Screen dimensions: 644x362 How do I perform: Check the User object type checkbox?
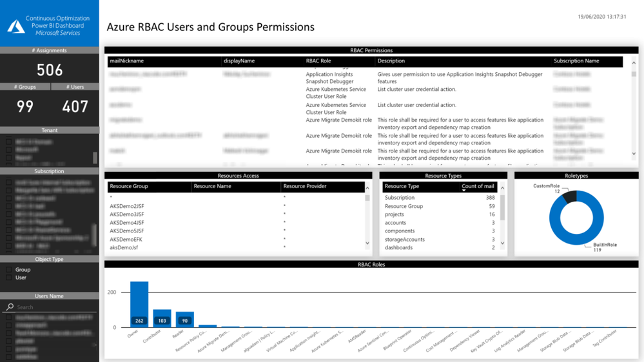(8, 278)
